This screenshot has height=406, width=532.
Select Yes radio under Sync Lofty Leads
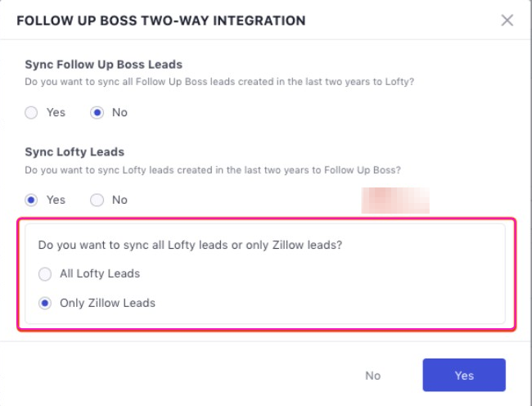(31, 200)
